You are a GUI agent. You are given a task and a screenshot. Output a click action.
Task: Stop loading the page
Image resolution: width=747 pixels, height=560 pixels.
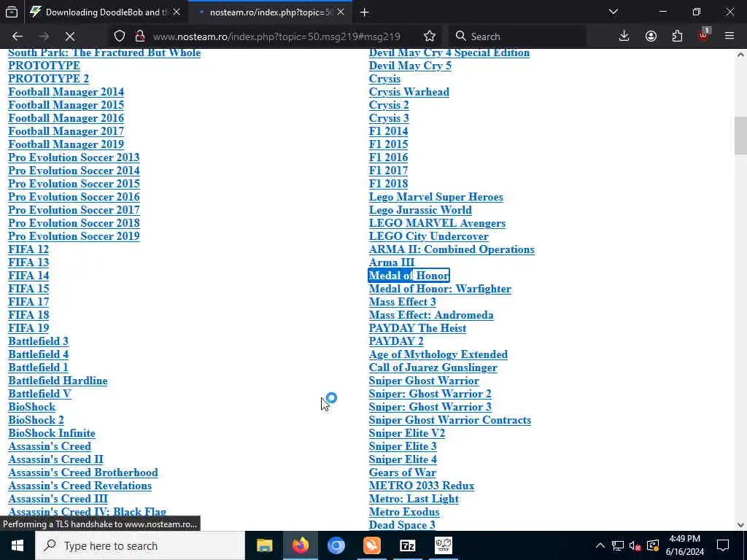click(69, 36)
